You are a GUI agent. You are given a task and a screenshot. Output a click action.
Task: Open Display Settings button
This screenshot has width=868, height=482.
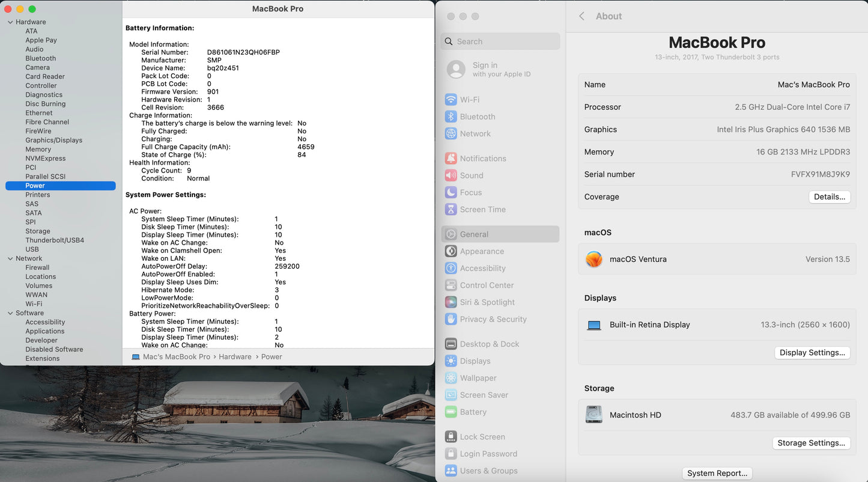tap(812, 353)
